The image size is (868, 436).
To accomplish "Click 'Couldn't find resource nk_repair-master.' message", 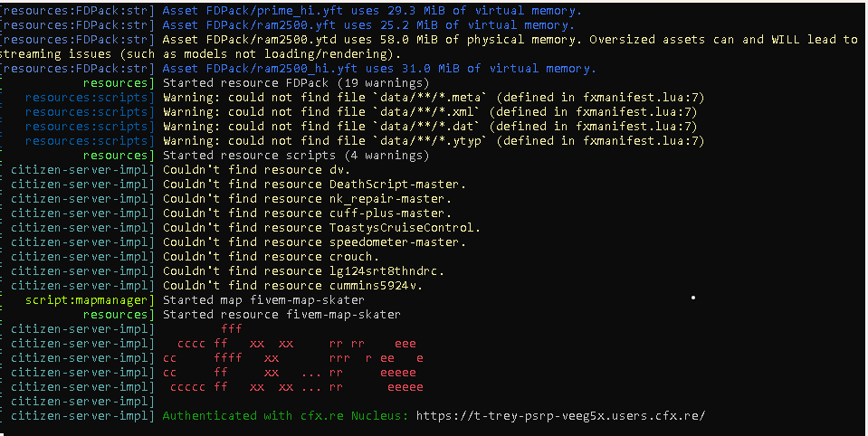I will point(307,199).
